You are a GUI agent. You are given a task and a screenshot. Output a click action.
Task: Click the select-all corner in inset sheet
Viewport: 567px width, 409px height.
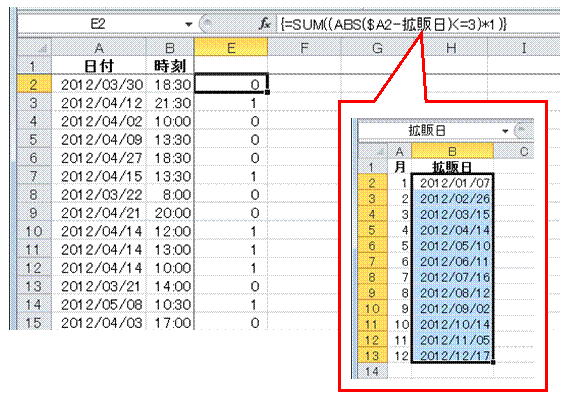click(x=373, y=152)
